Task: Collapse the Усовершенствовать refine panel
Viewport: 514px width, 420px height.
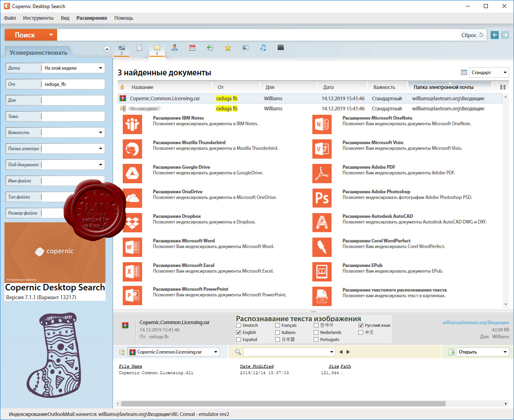Action: tap(107, 49)
